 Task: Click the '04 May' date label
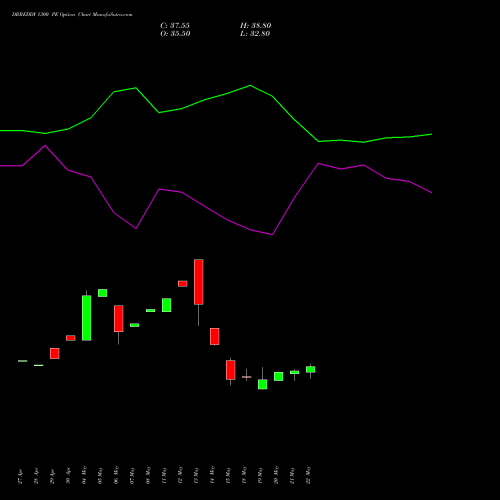tap(84, 475)
